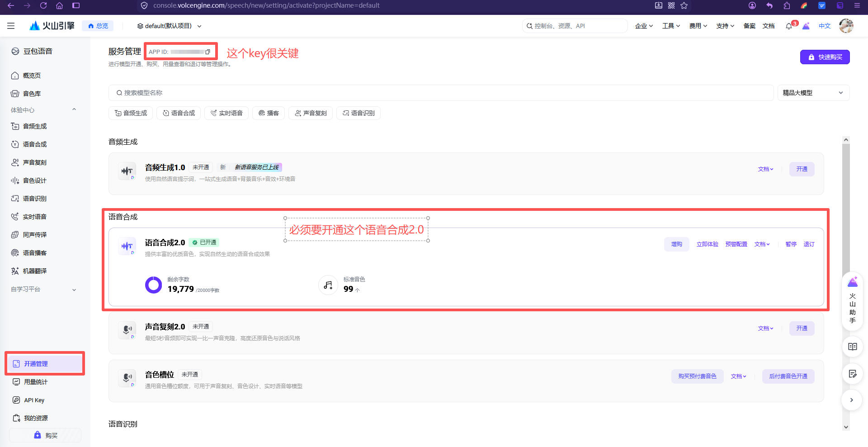Click the 火山引擎 logo
The width and height of the screenshot is (868, 447).
click(52, 26)
